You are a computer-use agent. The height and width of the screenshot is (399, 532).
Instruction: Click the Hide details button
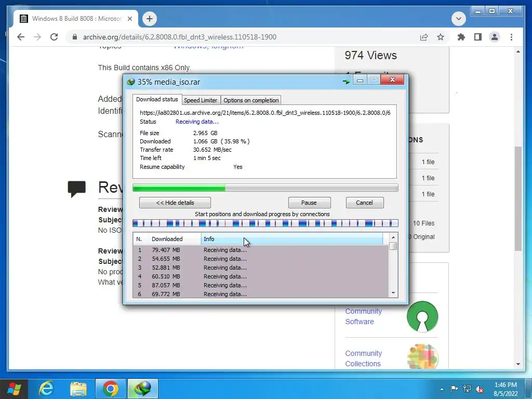point(175,203)
